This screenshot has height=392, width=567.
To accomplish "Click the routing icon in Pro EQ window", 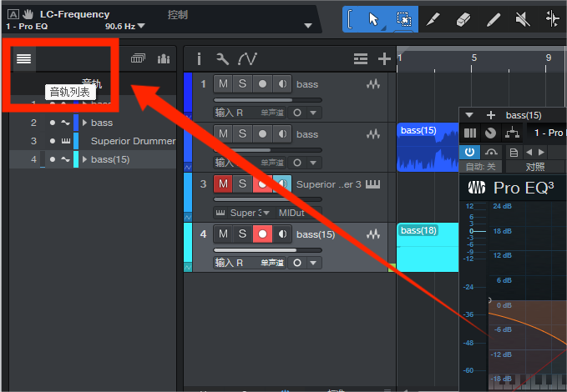I will click(513, 133).
